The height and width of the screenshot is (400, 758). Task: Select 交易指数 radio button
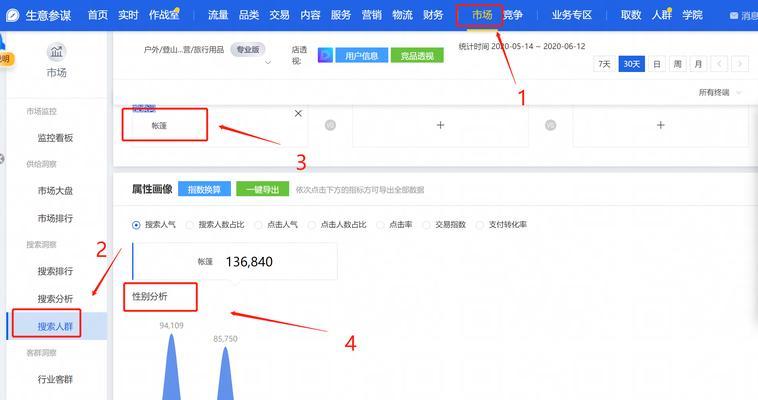pos(426,225)
